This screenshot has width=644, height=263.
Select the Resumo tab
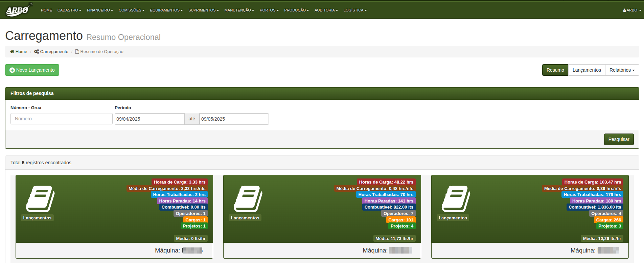pyautogui.click(x=555, y=70)
